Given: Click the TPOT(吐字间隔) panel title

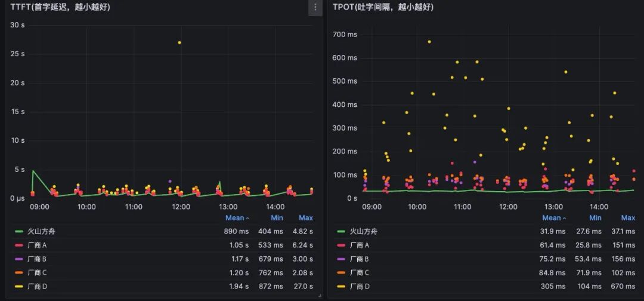Looking at the screenshot, I should coord(383,7).
